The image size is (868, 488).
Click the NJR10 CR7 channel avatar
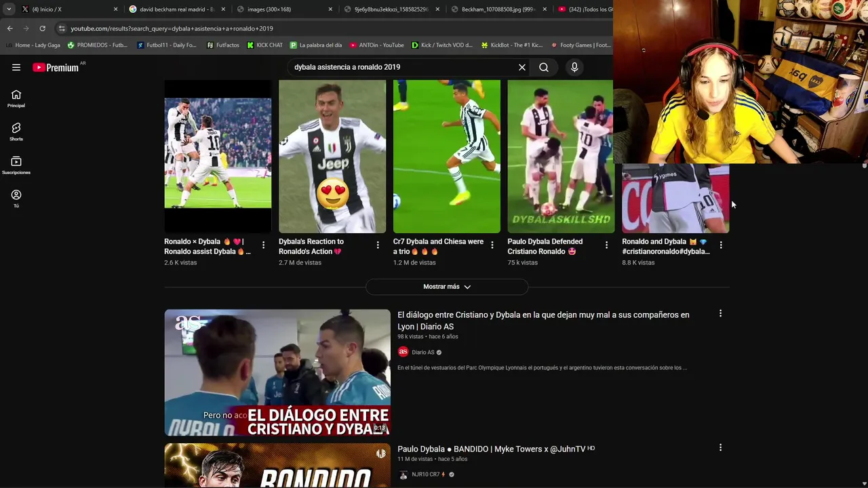(403, 474)
